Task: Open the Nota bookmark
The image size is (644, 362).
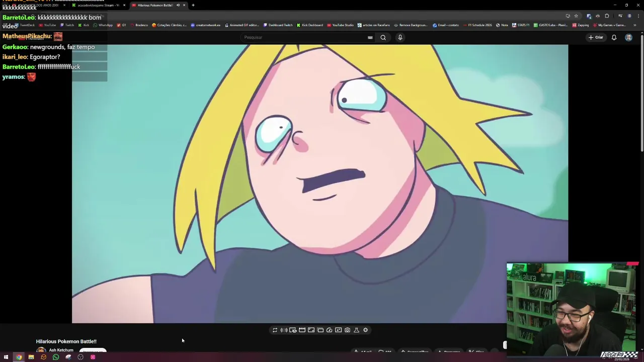Action: click(x=502, y=25)
